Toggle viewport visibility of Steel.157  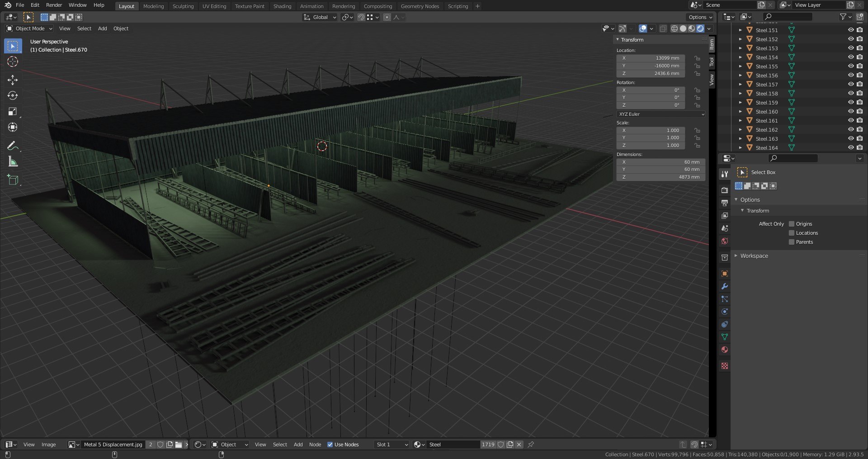click(x=851, y=84)
